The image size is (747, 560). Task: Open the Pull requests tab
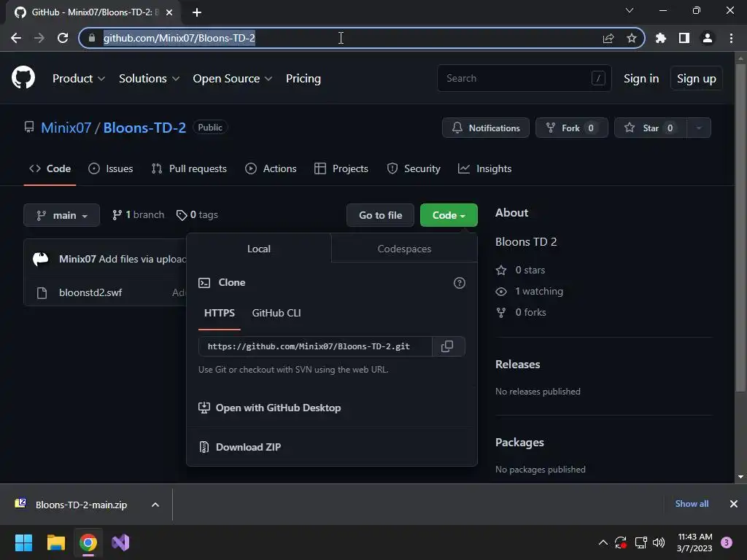(x=189, y=168)
